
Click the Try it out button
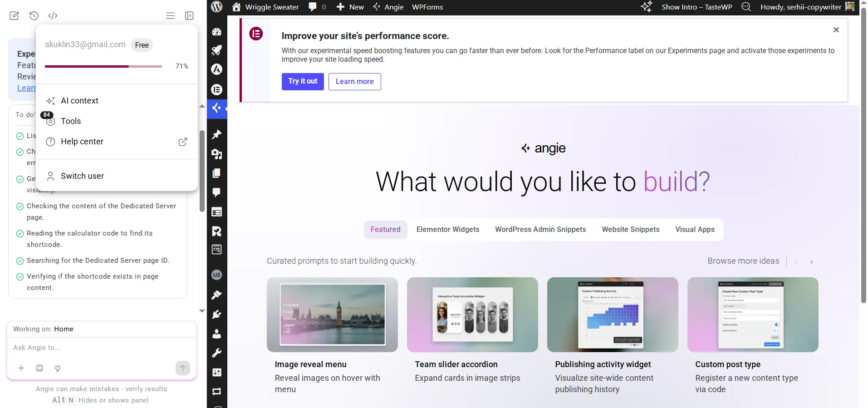[303, 81]
